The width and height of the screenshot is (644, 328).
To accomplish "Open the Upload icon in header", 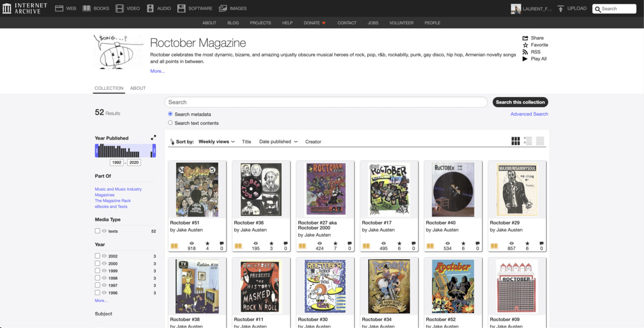I will (560, 8).
